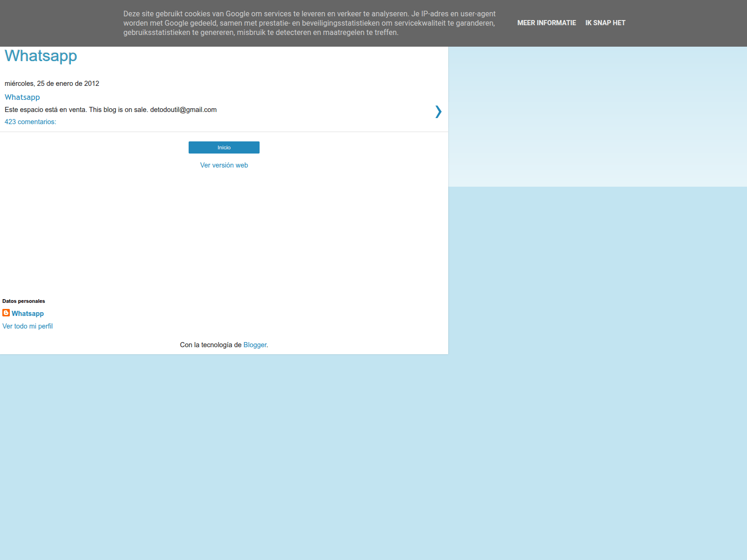This screenshot has height=560, width=747.
Task: View the 423 comentarios comments link
Action: [30, 121]
